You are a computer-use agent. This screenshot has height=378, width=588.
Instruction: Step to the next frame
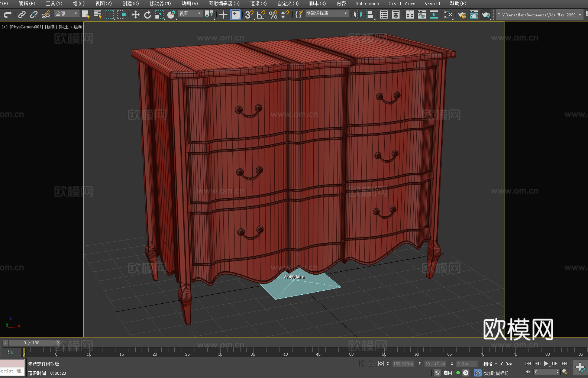pyautogui.click(x=555, y=364)
